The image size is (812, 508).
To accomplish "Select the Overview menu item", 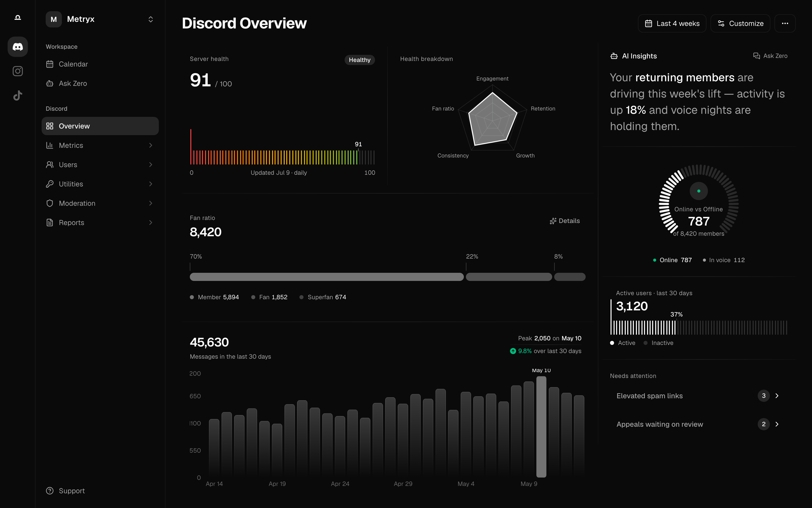I will tap(100, 126).
